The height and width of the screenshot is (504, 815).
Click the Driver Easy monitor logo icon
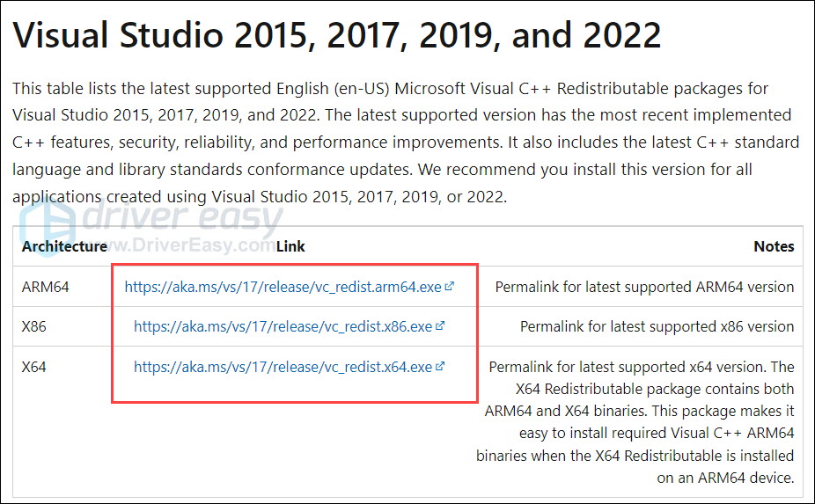point(48,227)
